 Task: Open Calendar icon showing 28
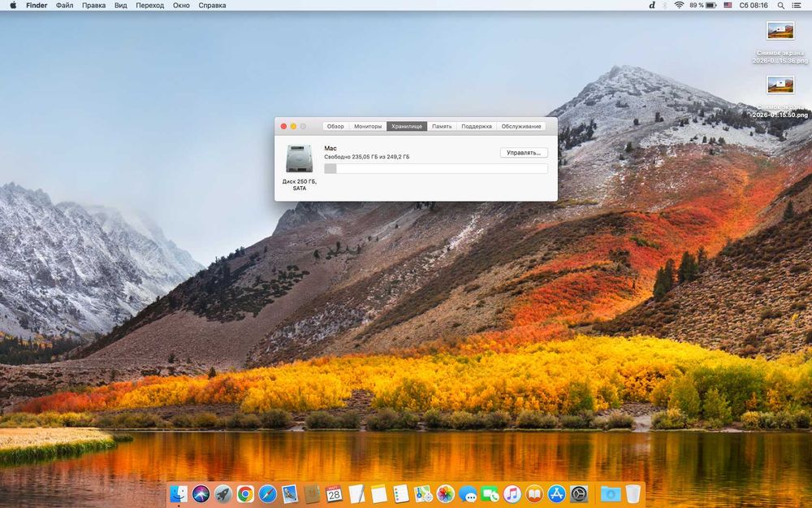pos(334,494)
